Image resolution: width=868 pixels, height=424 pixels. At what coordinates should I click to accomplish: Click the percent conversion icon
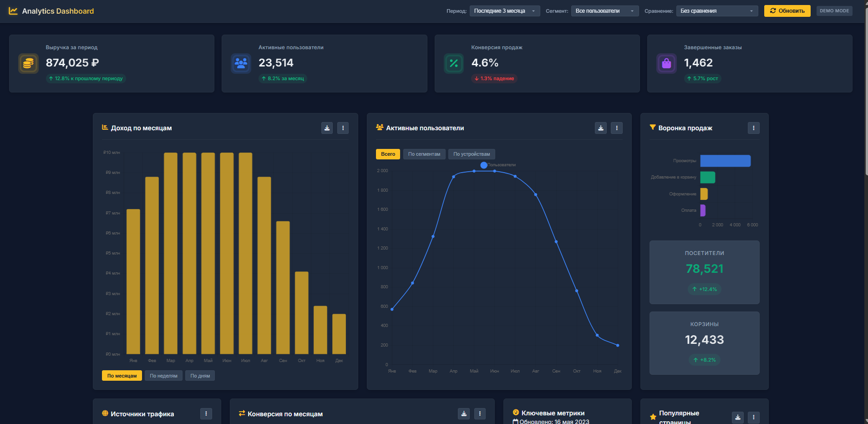(x=454, y=63)
